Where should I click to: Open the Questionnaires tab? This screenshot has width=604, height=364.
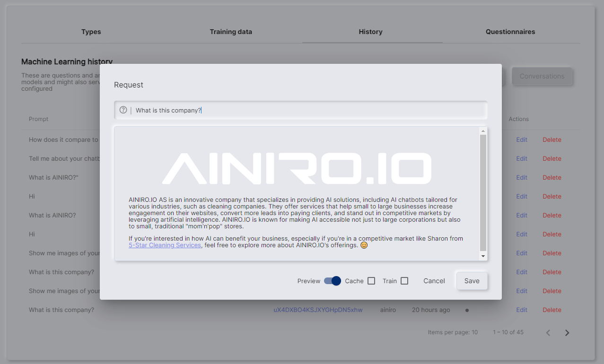pyautogui.click(x=510, y=32)
